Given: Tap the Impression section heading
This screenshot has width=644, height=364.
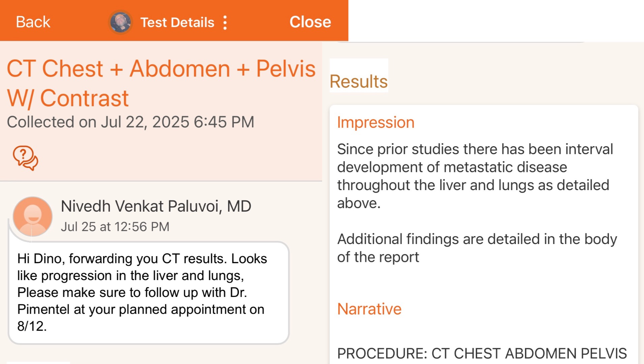Looking at the screenshot, I should [x=375, y=122].
